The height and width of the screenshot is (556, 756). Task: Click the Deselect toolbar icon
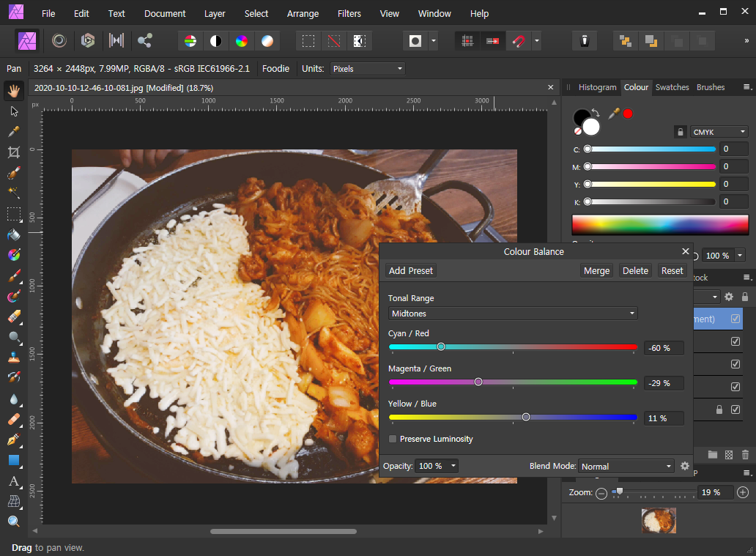pos(333,41)
